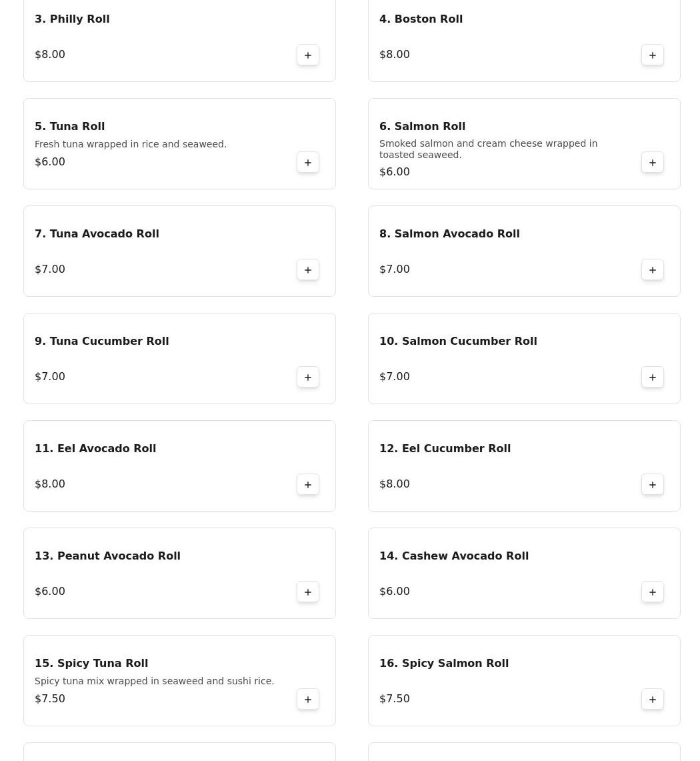Select the Salmon Roll item name

(x=422, y=127)
